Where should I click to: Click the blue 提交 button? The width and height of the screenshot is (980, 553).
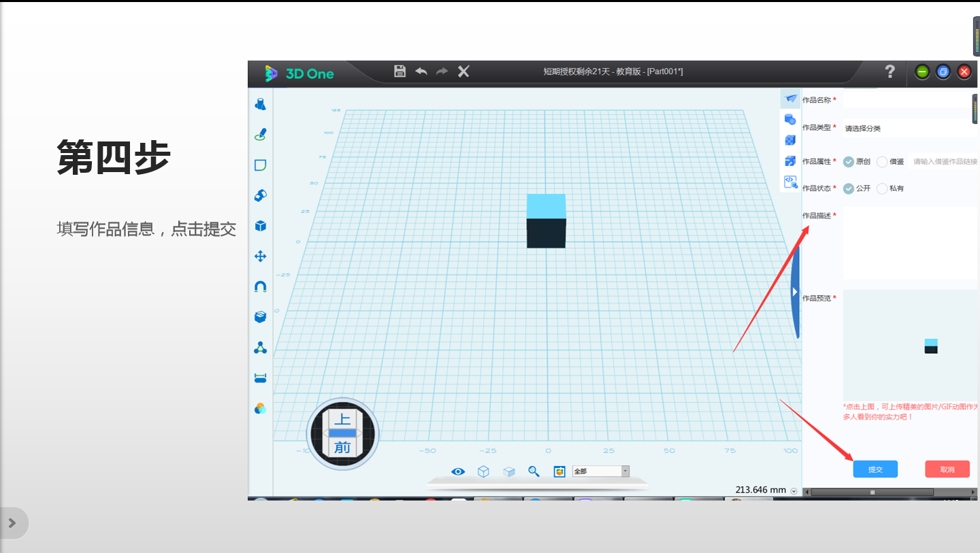(875, 469)
